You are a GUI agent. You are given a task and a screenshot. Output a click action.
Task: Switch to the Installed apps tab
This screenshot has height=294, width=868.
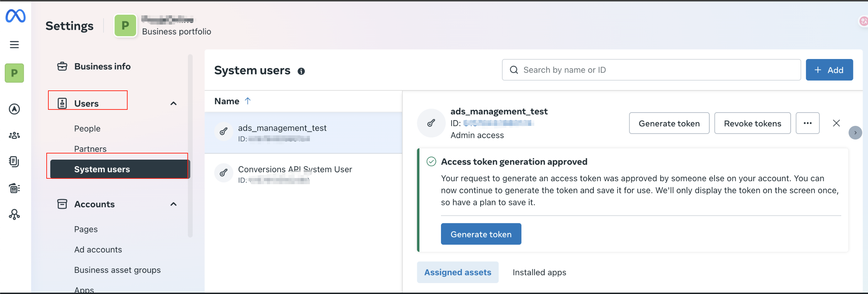[539, 272]
